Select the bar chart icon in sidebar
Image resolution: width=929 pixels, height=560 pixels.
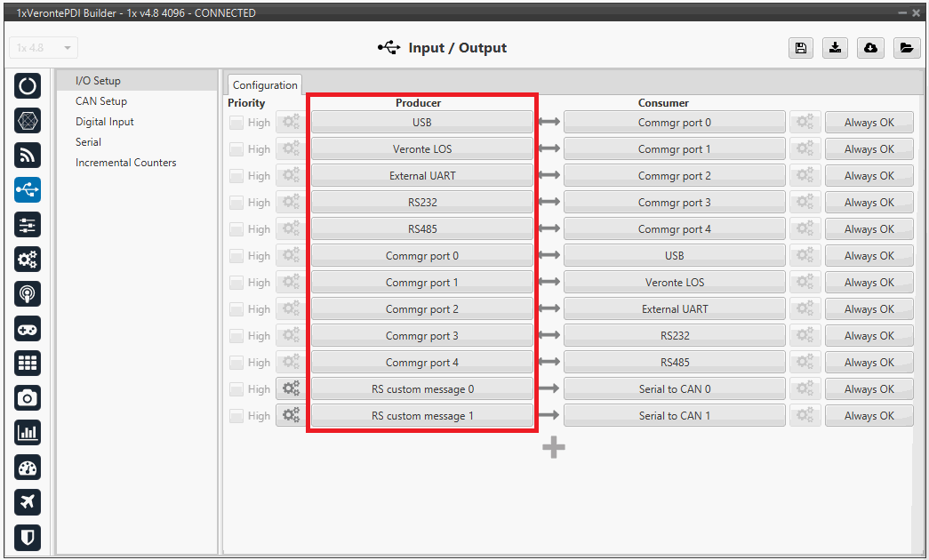(x=28, y=433)
